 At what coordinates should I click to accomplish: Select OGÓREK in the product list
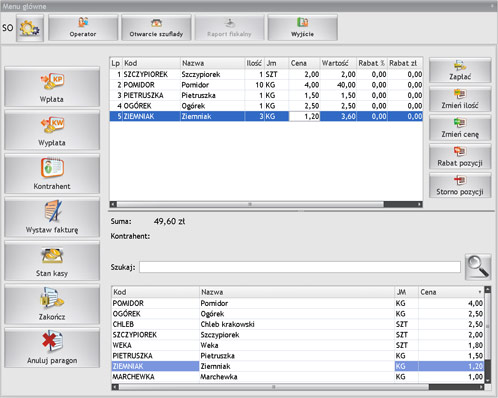298,314
